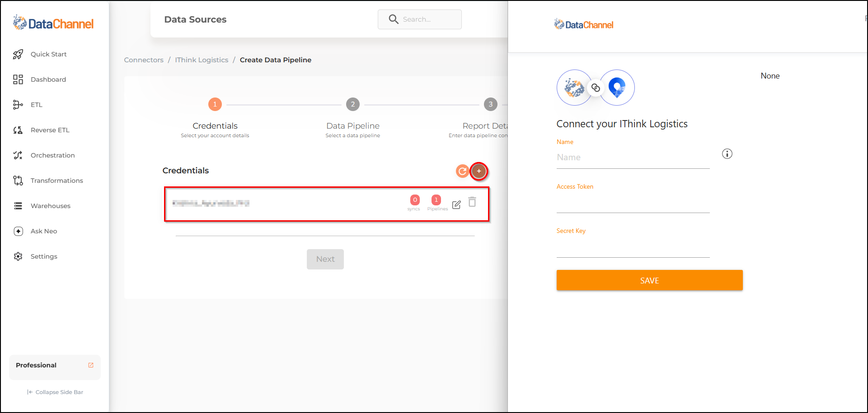Refresh the credentials list

(x=462, y=171)
